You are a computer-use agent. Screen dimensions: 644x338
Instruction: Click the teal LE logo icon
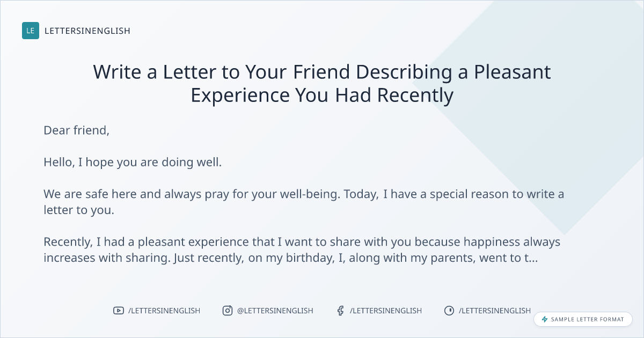pyautogui.click(x=31, y=31)
